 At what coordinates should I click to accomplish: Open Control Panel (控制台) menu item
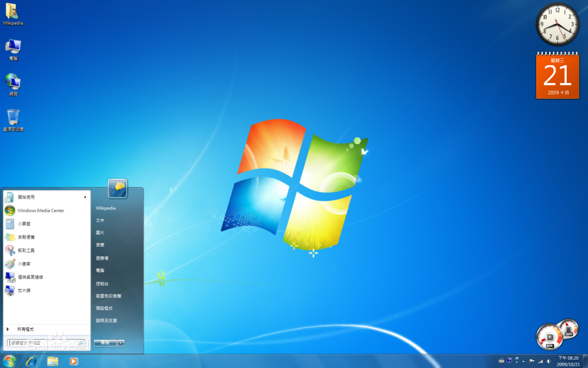click(102, 283)
